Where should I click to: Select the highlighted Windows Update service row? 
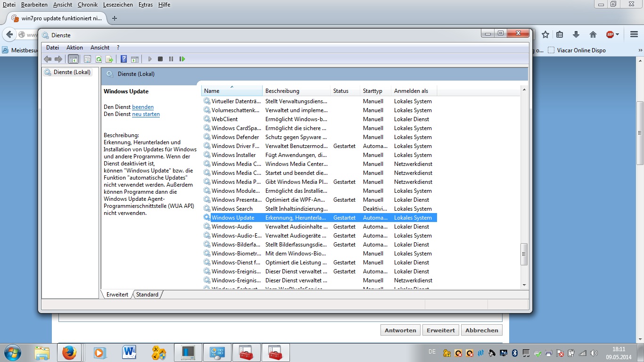(x=320, y=218)
